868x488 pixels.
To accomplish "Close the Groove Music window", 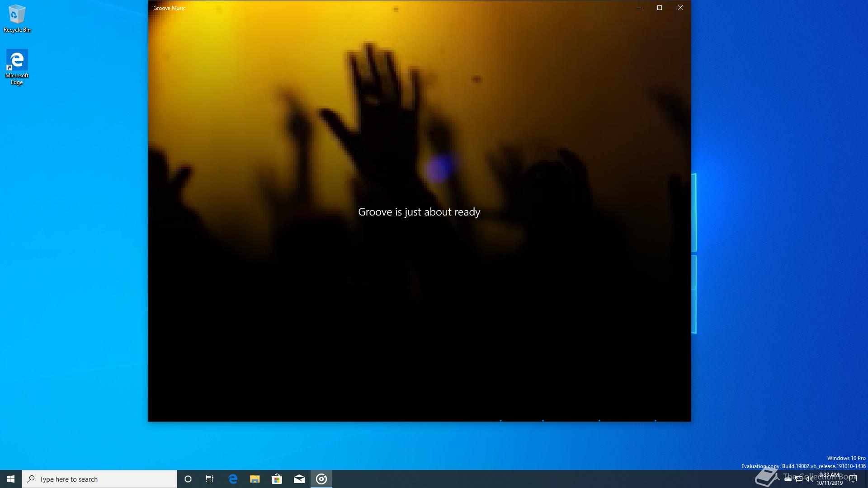I will pyautogui.click(x=680, y=8).
